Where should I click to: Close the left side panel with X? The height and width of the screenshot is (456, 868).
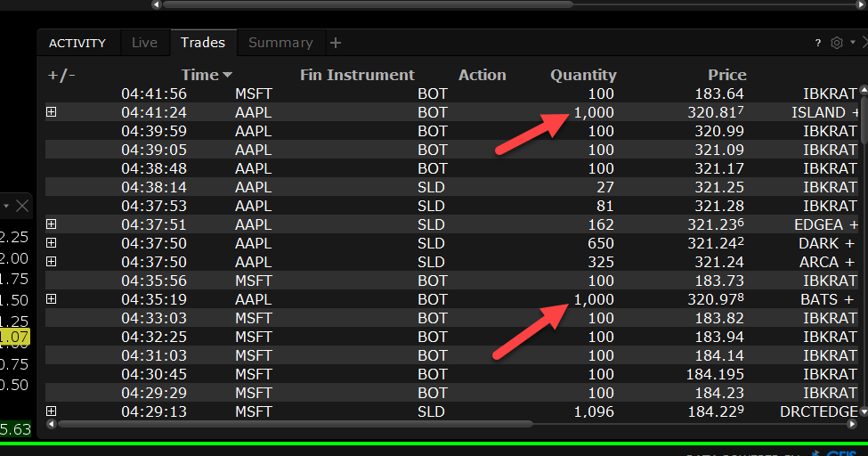[x=22, y=206]
